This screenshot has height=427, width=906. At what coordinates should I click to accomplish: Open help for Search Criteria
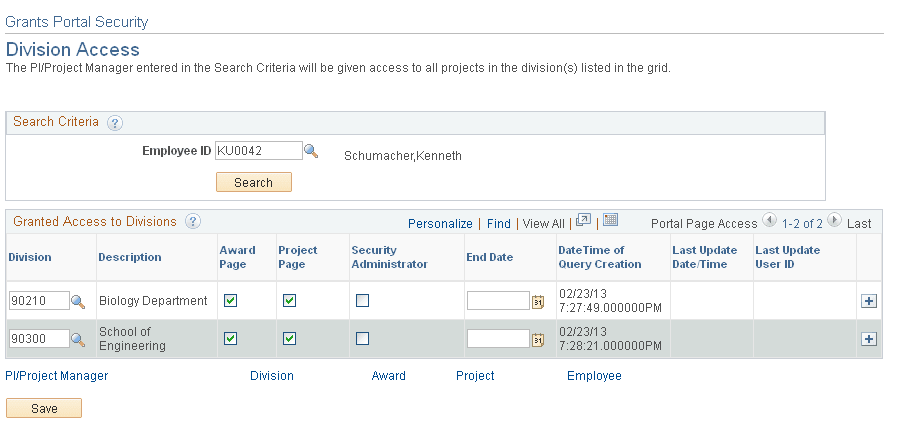(x=115, y=122)
